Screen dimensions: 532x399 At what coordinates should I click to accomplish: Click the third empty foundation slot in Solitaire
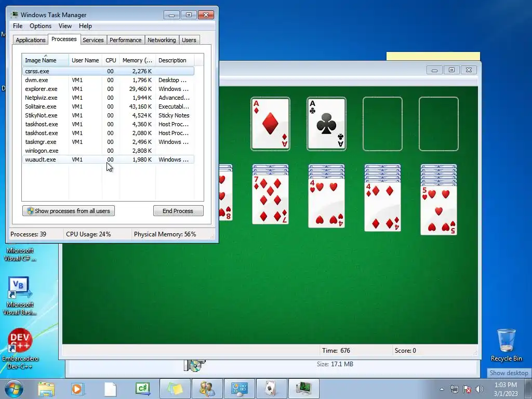(x=382, y=124)
